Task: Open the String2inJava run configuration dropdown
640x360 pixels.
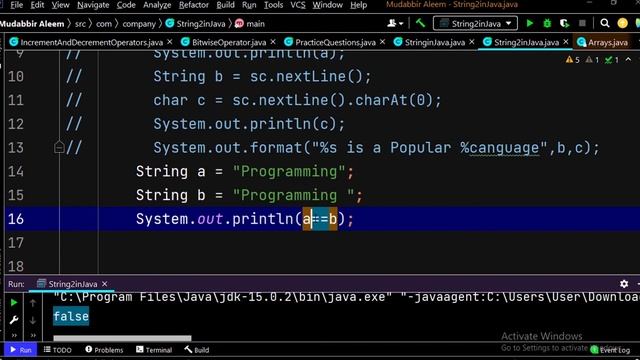Action: pyautogui.click(x=476, y=24)
